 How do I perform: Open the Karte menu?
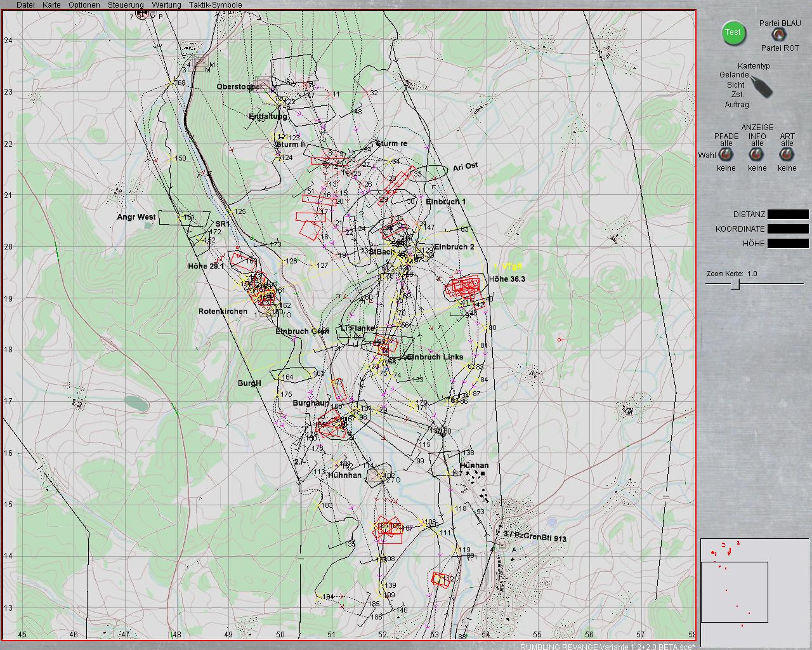51,5
